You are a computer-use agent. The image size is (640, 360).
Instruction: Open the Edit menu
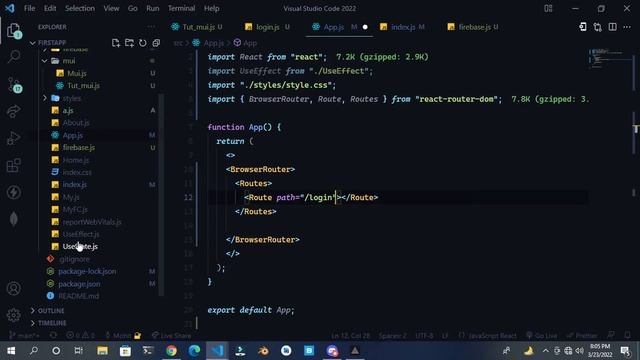50,8
